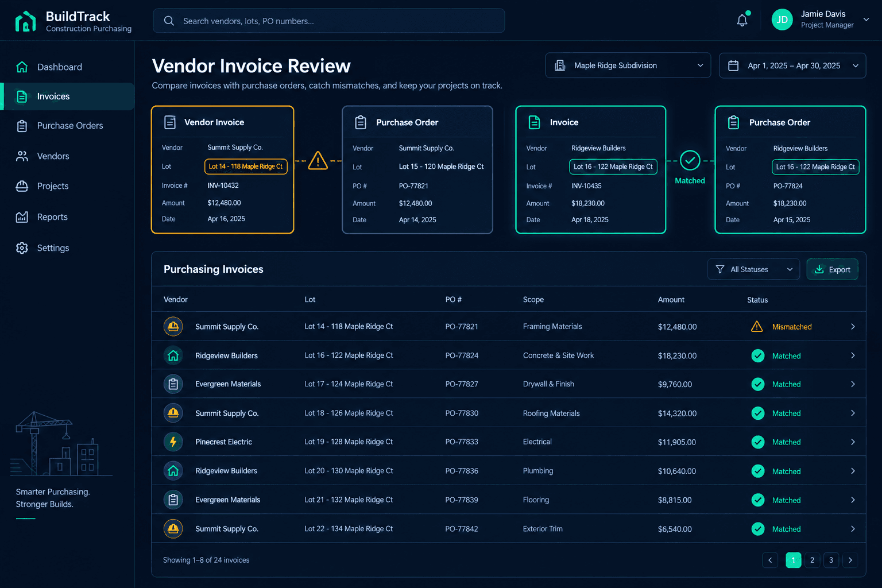This screenshot has width=882, height=588.
Task: Click the next page arrow
Action: pos(850,560)
